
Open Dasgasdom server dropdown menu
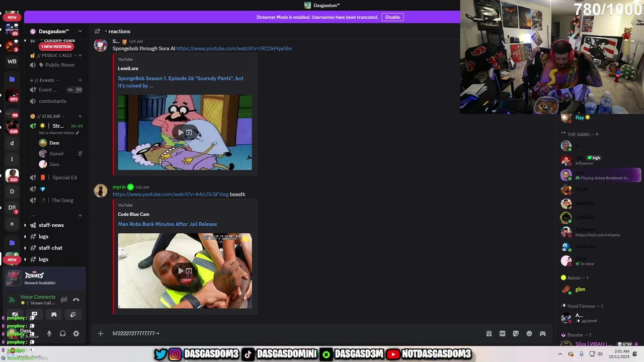80,31
